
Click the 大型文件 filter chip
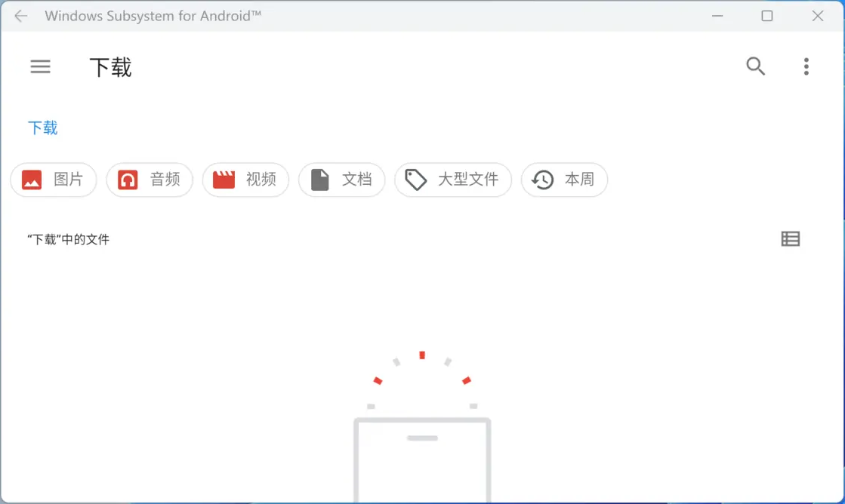coord(453,180)
